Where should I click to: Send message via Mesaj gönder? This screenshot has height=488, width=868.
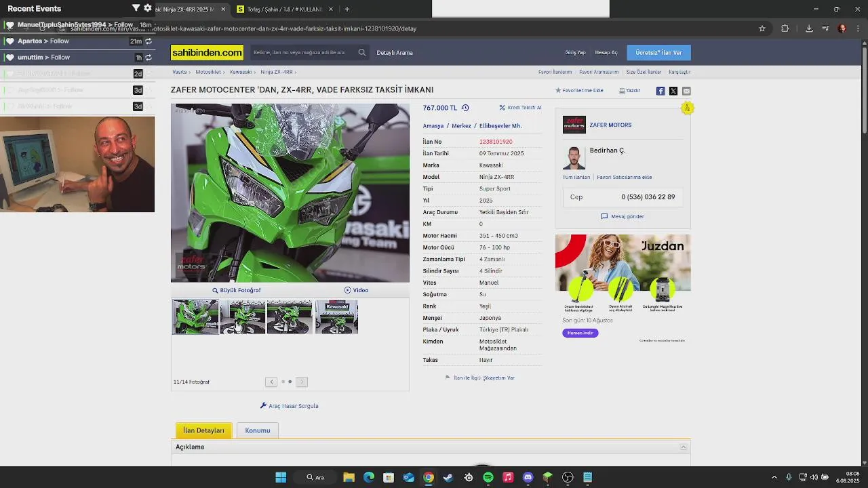[x=623, y=216]
